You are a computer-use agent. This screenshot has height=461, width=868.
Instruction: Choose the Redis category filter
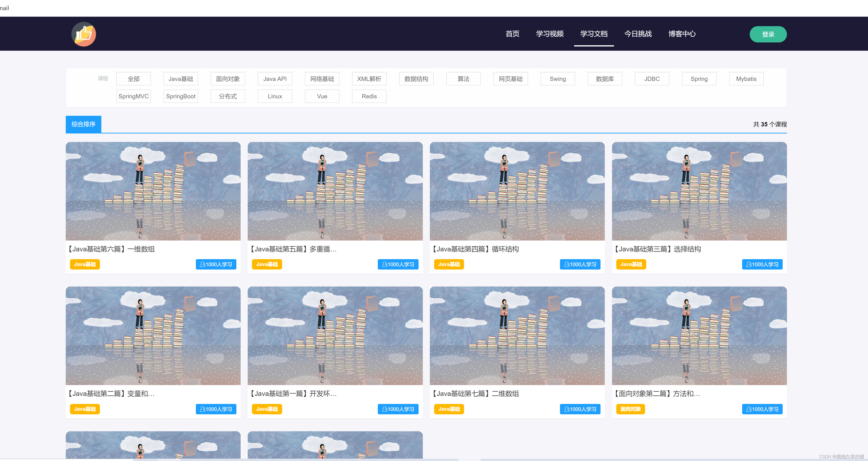click(x=369, y=96)
